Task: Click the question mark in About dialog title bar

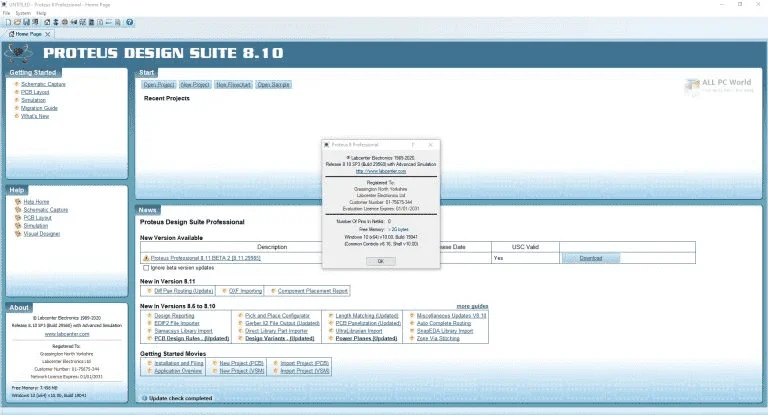Action: point(413,145)
